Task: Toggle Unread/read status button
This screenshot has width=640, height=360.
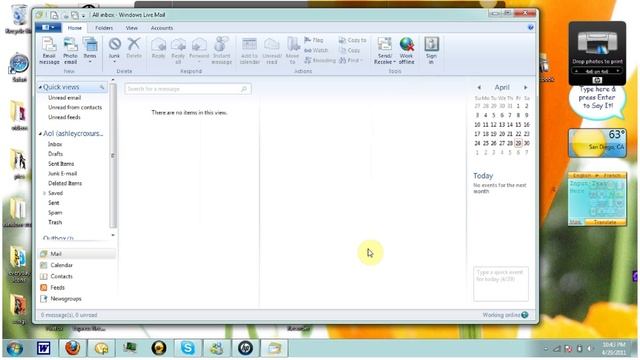Action: pos(272,51)
